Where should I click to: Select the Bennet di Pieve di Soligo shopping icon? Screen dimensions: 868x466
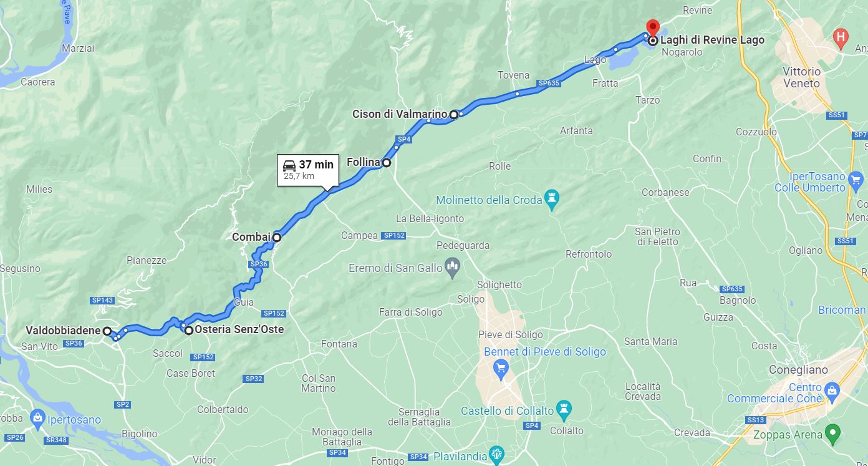(x=500, y=369)
